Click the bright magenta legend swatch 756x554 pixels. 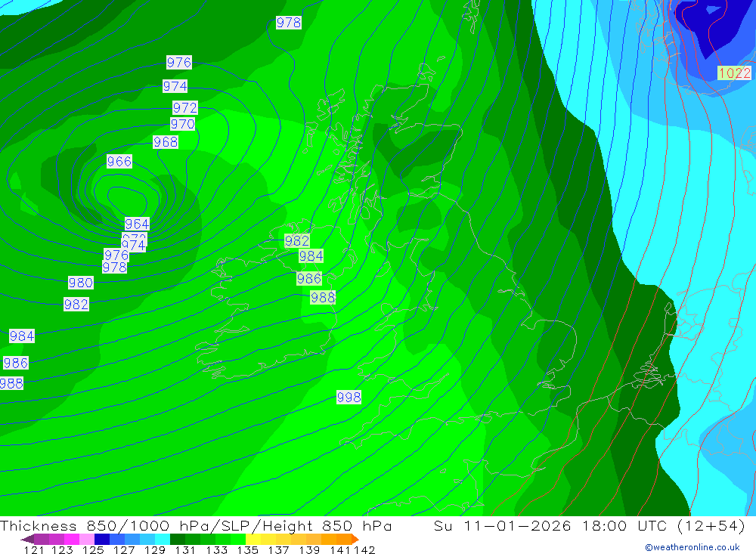[71, 539]
